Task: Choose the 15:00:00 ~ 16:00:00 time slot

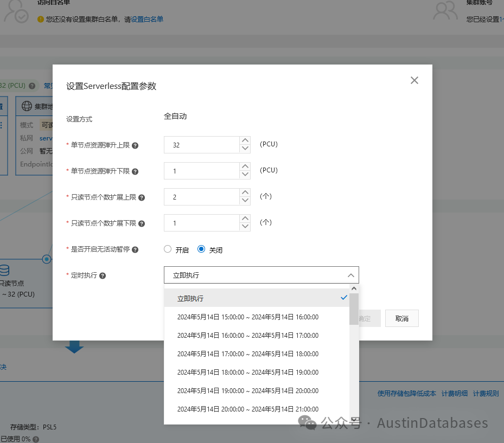Action: (257, 317)
